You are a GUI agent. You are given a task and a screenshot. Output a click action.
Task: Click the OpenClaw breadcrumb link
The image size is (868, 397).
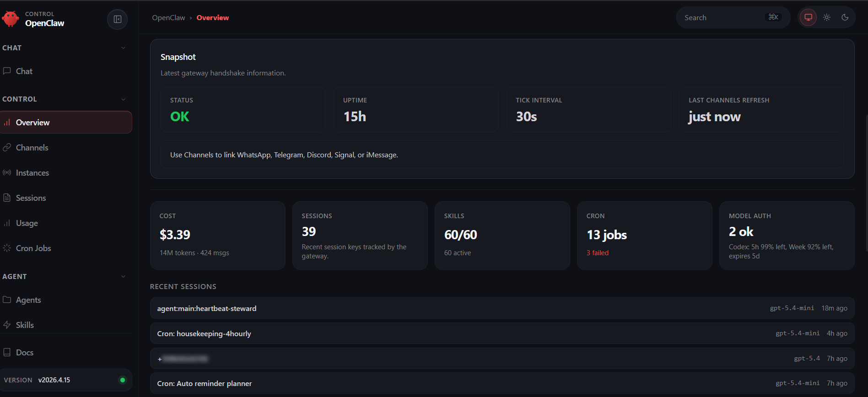coord(168,18)
